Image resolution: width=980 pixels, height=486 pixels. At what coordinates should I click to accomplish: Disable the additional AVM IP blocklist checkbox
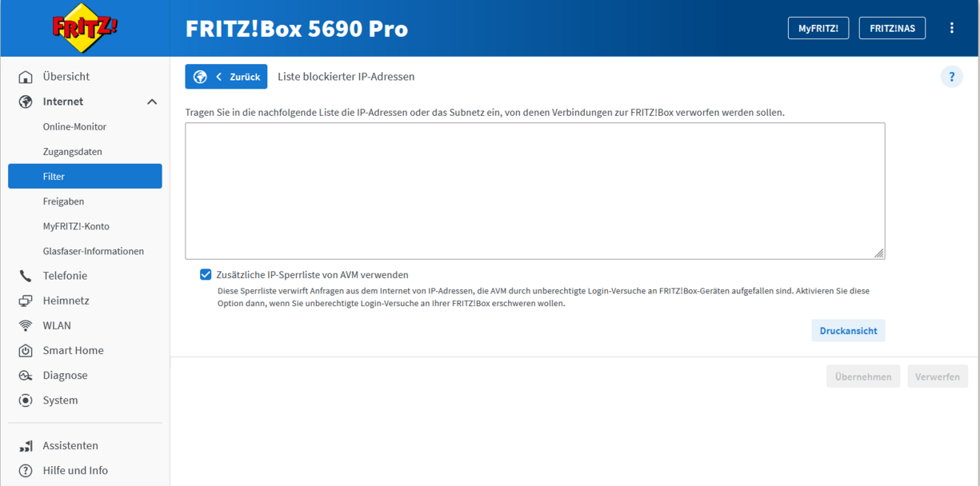pyautogui.click(x=206, y=274)
